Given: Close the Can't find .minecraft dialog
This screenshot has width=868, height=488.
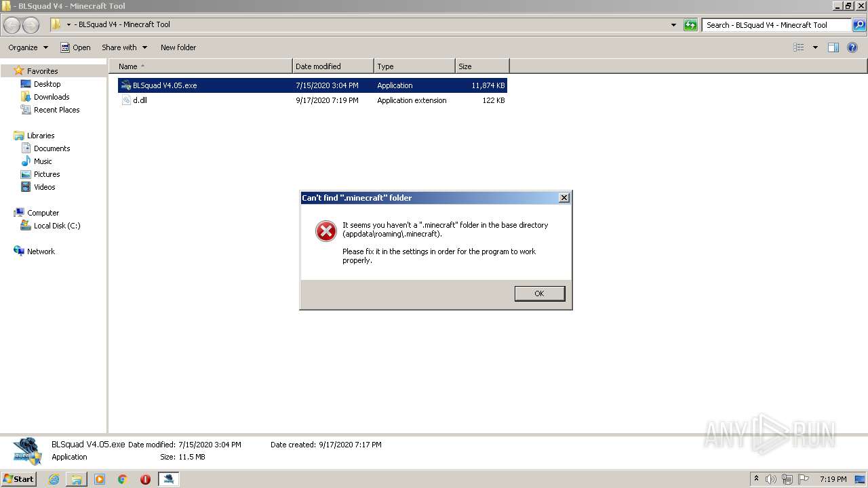Looking at the screenshot, I should click(x=564, y=198).
